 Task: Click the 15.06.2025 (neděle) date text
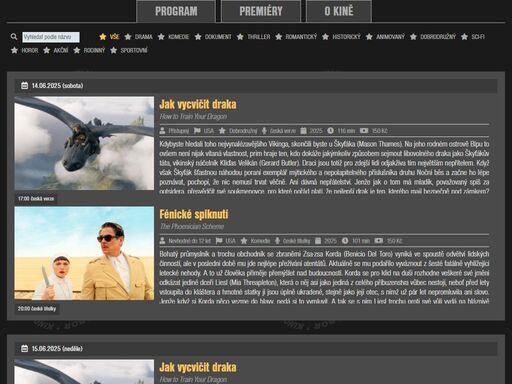click(57, 349)
